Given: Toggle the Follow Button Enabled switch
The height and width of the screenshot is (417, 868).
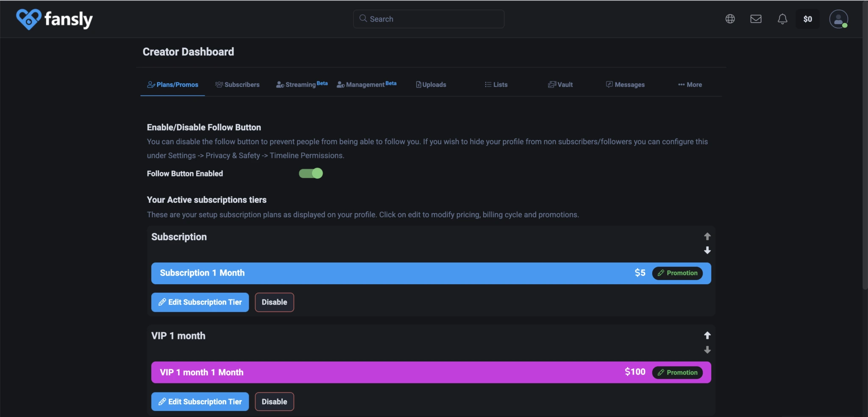Looking at the screenshot, I should (311, 174).
